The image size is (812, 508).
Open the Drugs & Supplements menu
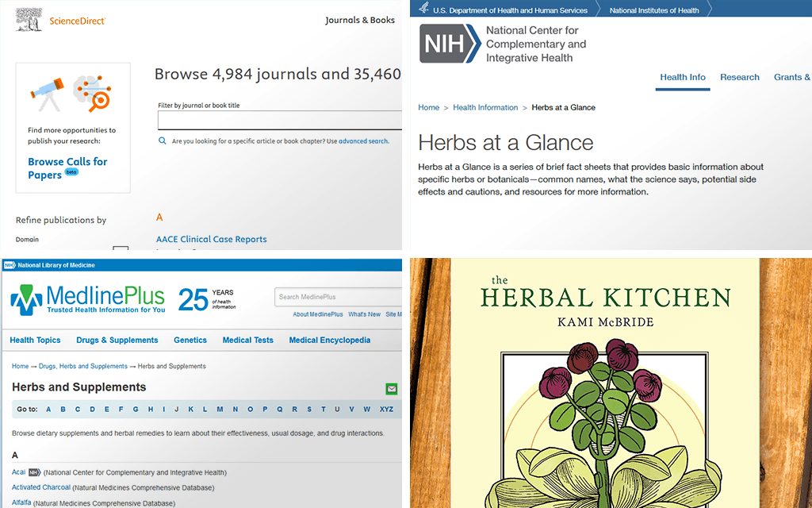(x=117, y=340)
